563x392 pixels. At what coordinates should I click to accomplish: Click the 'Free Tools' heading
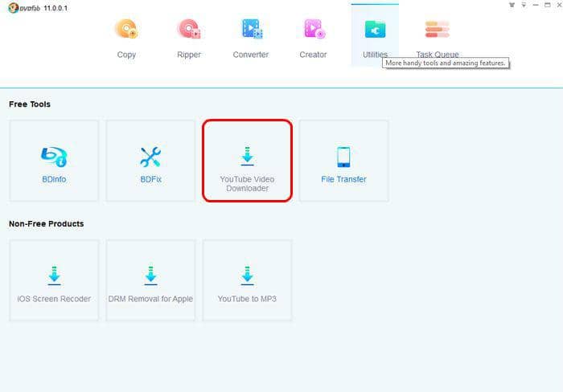click(30, 104)
